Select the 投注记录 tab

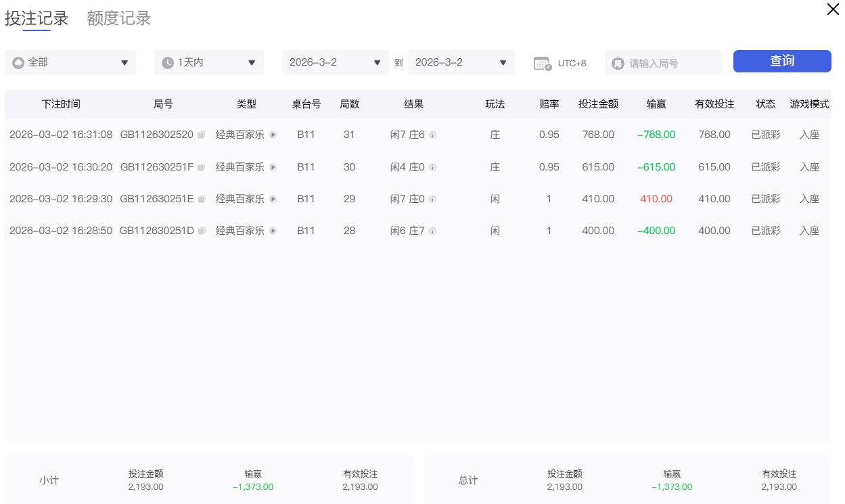(37, 18)
